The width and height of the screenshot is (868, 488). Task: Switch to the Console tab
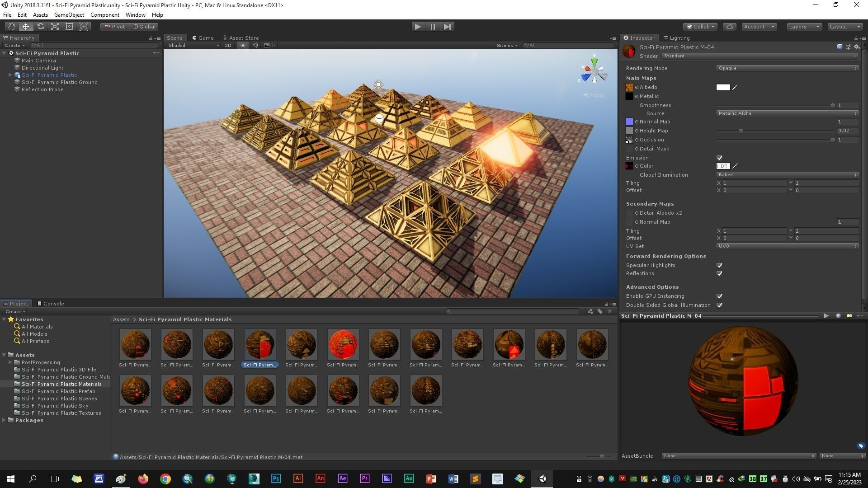(50, 304)
